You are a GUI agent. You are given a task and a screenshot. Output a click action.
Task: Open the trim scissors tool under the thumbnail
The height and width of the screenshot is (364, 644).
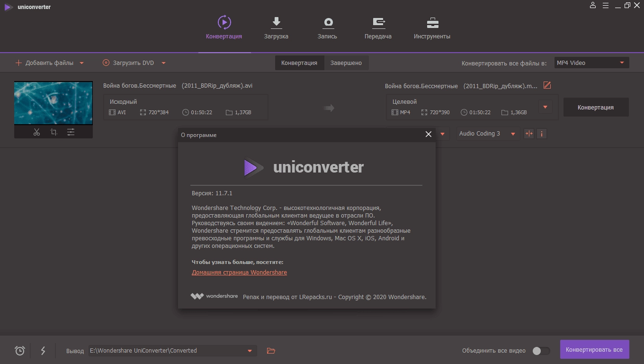tap(36, 132)
